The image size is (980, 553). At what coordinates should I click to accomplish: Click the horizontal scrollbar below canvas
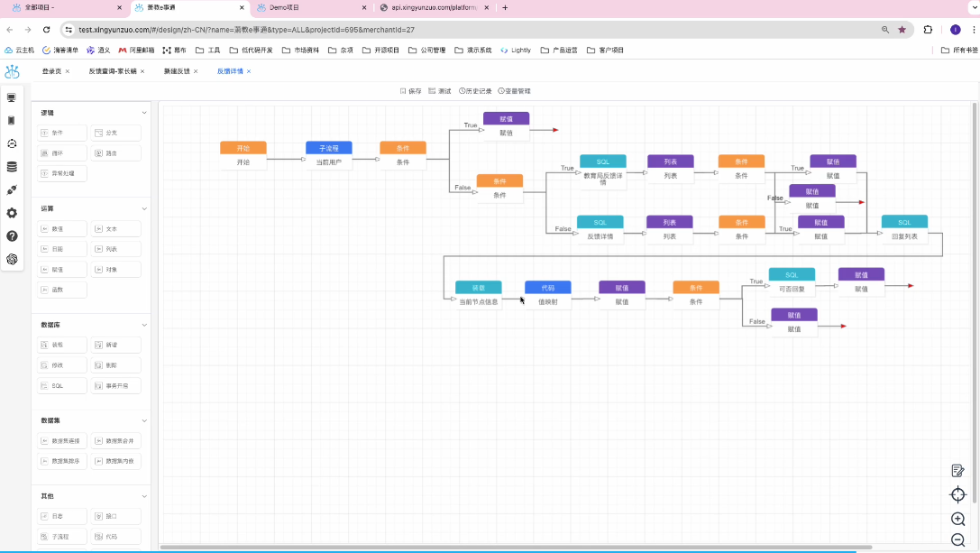(x=514, y=547)
